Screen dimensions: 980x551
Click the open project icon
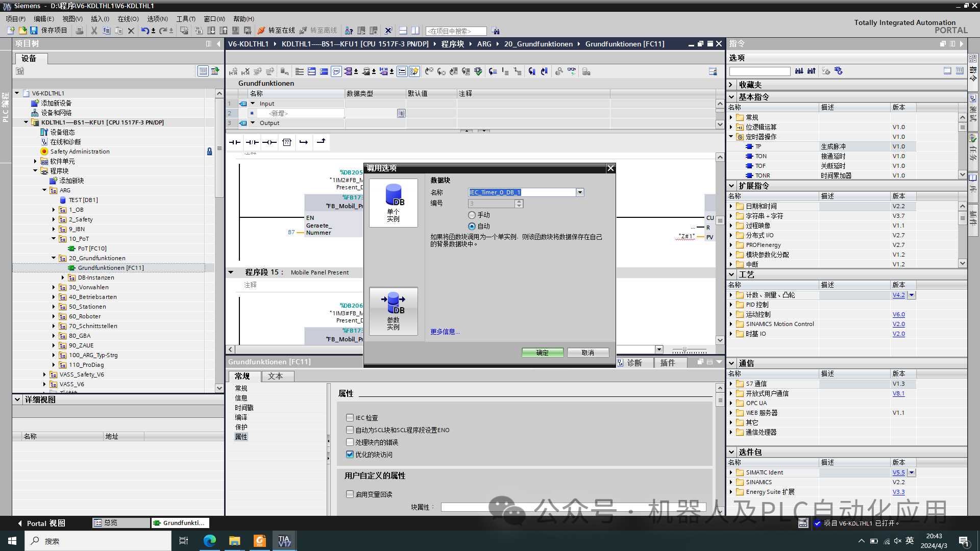22,31
